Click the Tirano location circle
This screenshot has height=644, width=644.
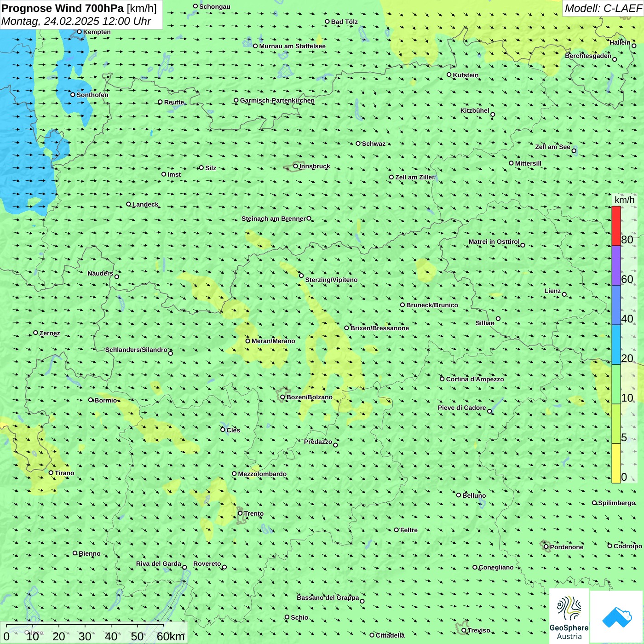(51, 472)
